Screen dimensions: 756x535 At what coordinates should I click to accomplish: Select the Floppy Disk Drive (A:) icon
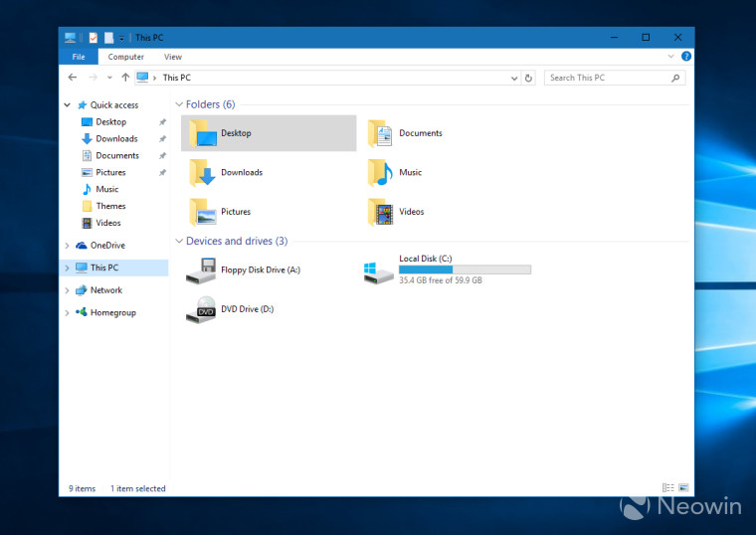coord(201,270)
